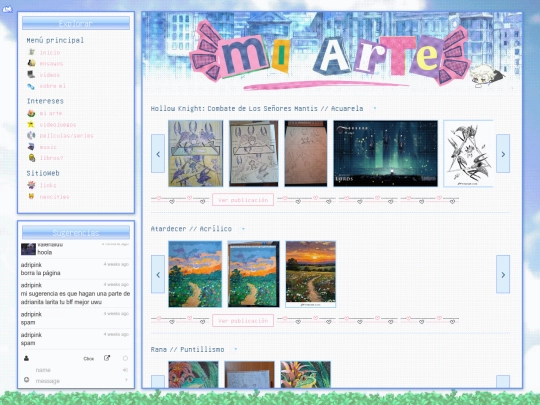Click the hoola commenter's avatar

tap(28, 249)
